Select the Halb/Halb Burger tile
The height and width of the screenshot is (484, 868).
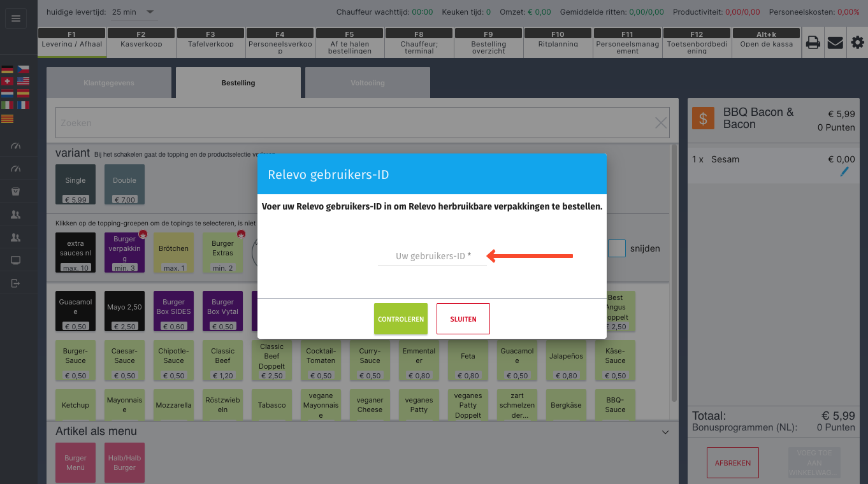(x=124, y=463)
